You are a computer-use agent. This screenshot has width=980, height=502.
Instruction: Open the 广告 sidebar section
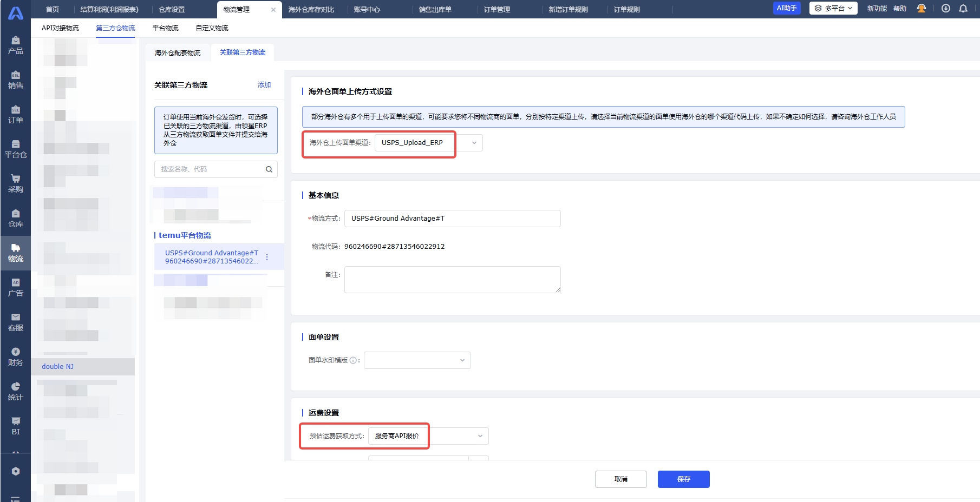pos(16,288)
